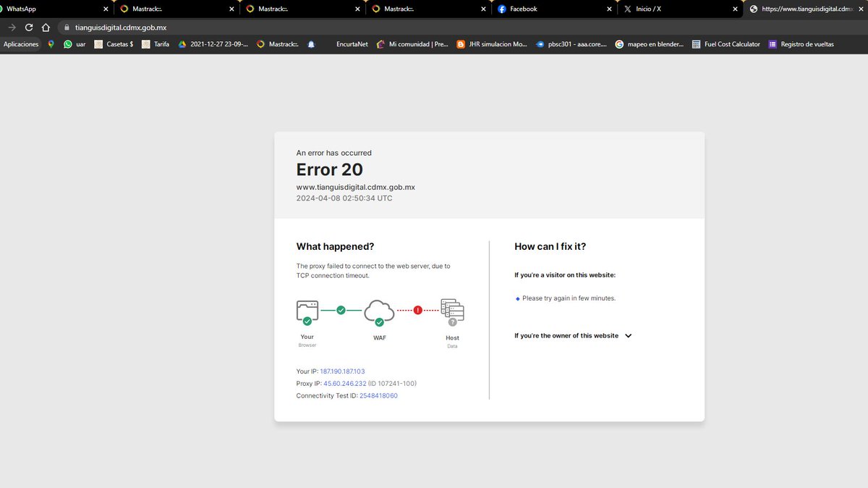Click the 'How can I fix it?' heading
The image size is (868, 488).
tap(550, 247)
